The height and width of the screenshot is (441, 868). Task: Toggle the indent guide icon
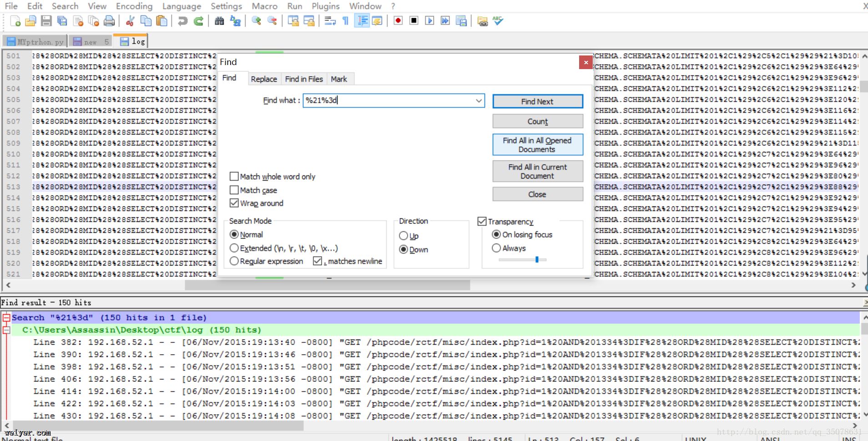[362, 21]
